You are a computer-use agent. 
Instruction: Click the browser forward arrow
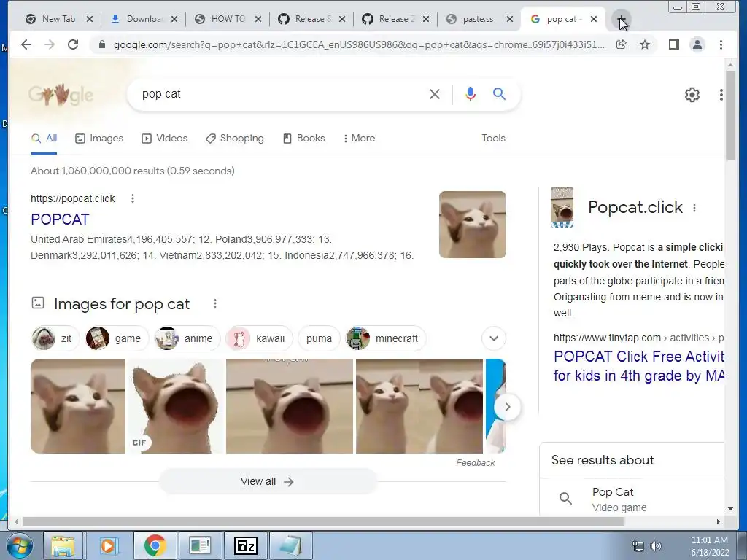(50, 44)
